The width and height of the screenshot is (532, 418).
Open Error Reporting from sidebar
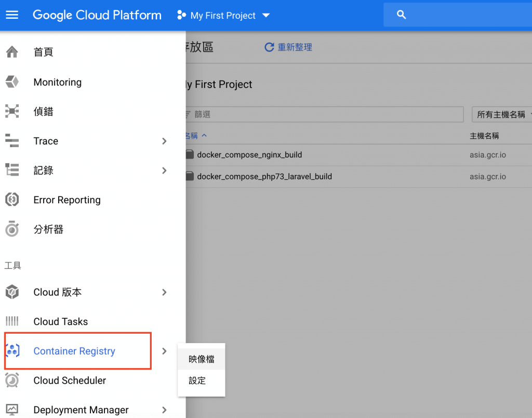pyautogui.click(x=67, y=200)
